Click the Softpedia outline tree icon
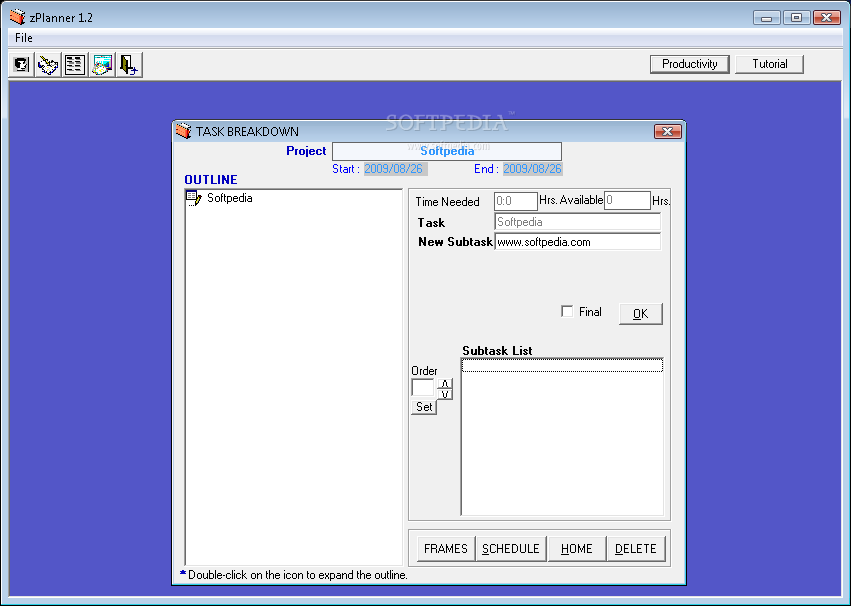Image resolution: width=851 pixels, height=606 pixels. pyautogui.click(x=194, y=198)
